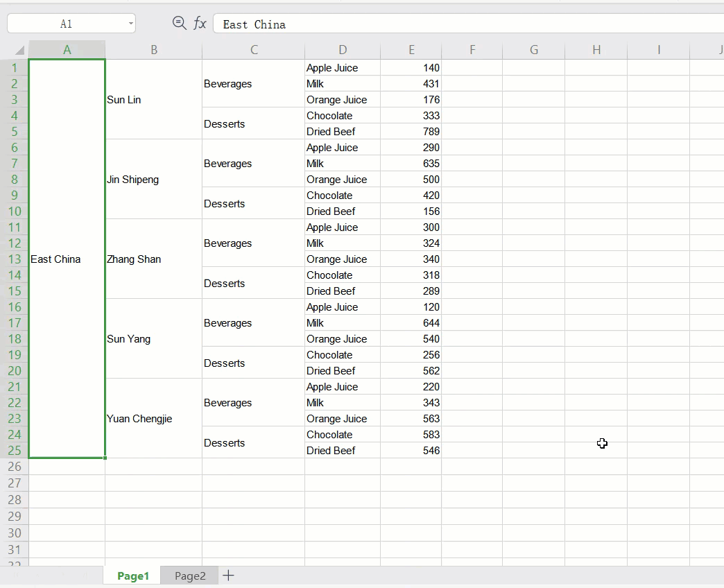
Task: Select the Page1 sheet tab
Action: [x=133, y=576]
